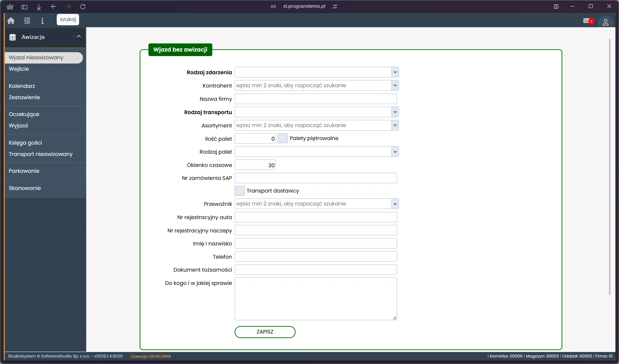The width and height of the screenshot is (619, 364).
Task: Click Komórka: 00006 in status bar
Action: coord(506,356)
